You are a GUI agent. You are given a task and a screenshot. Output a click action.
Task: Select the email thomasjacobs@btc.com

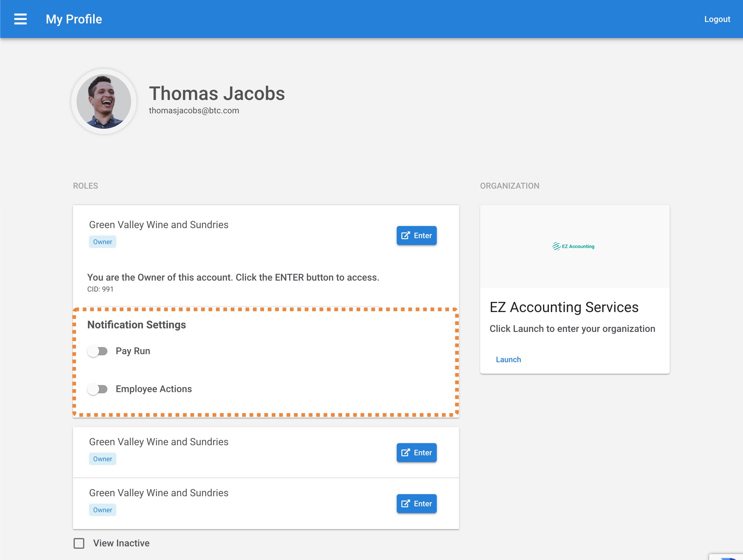[194, 110]
